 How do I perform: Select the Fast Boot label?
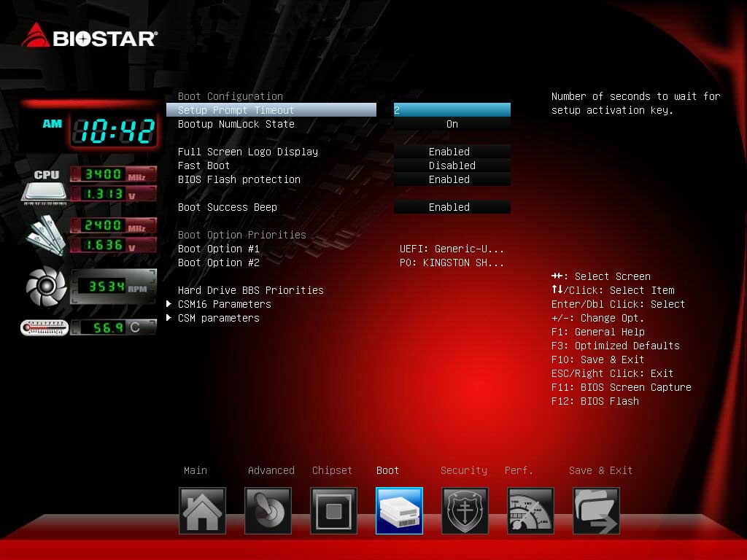point(204,166)
